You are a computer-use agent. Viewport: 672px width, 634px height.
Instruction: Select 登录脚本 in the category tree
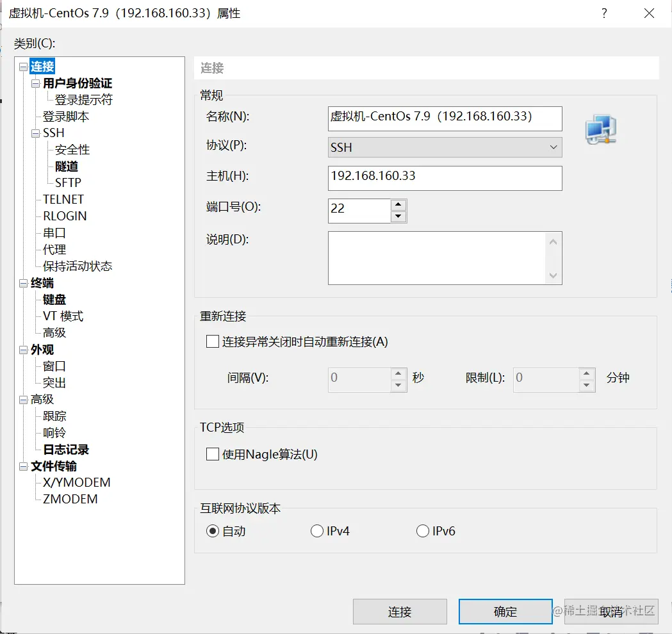tap(66, 117)
